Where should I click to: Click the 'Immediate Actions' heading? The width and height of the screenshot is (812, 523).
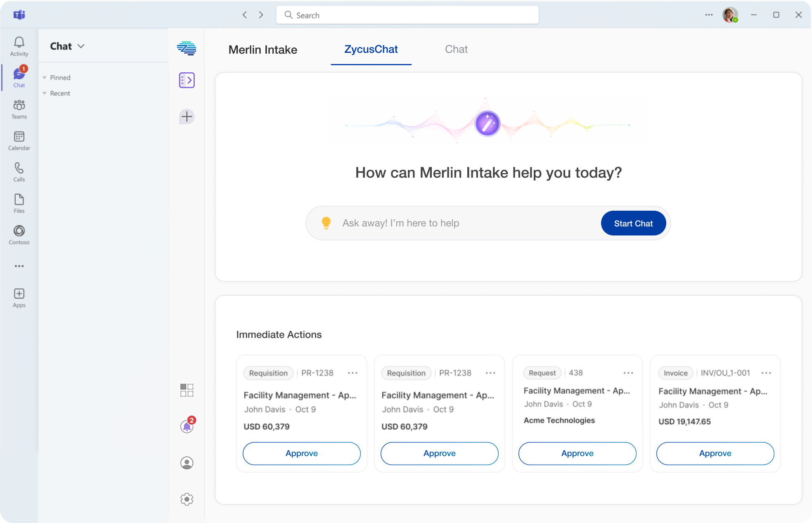point(279,335)
